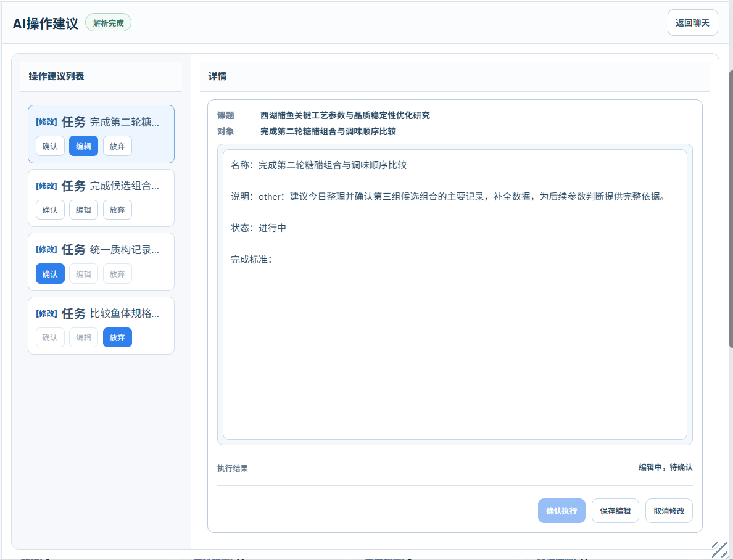Image resolution: width=733 pixels, height=560 pixels.
Task: Edit the 统一质构记录 task suggestion
Action: pos(84,274)
